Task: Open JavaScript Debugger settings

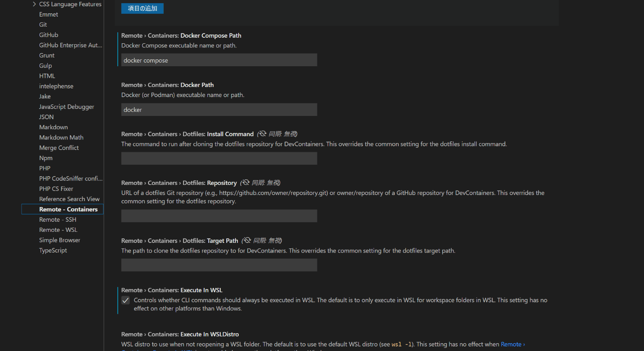Action: coord(67,107)
